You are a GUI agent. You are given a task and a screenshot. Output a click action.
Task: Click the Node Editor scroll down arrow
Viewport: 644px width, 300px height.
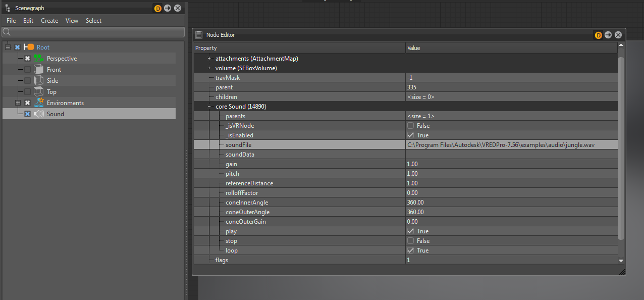(x=621, y=260)
